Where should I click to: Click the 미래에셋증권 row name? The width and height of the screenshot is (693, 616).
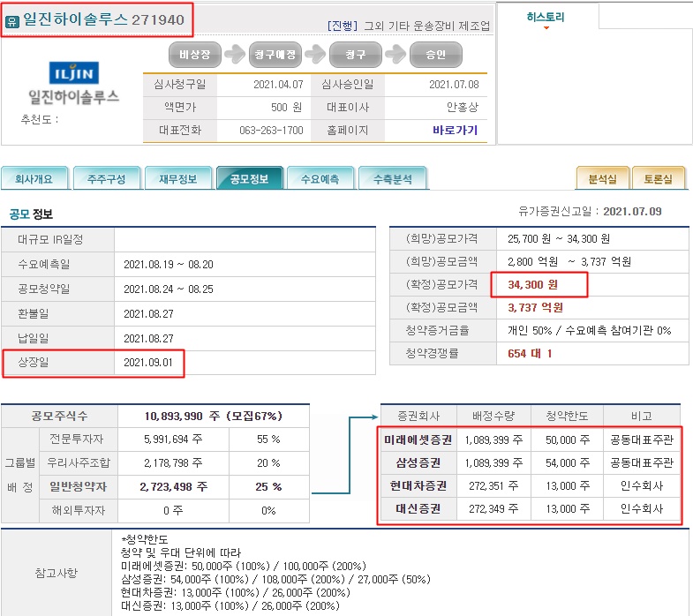pos(418,439)
